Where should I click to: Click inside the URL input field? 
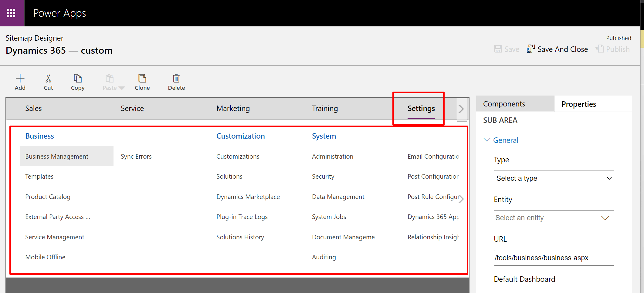(554, 258)
